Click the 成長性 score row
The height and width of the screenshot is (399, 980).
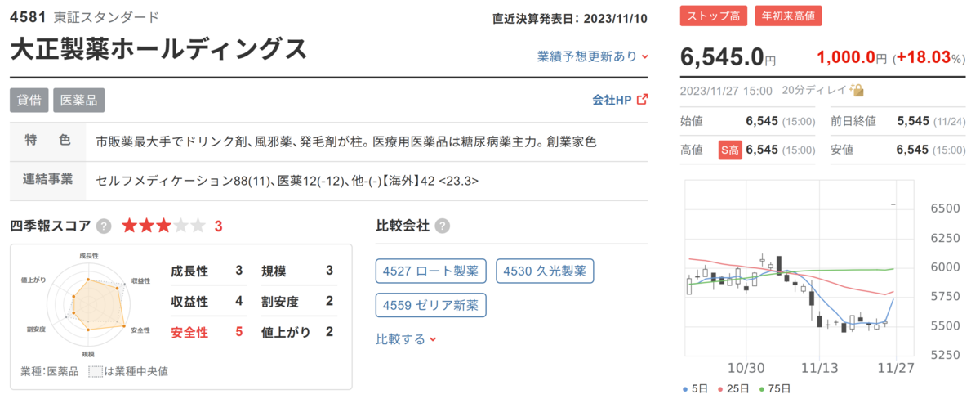207,271
